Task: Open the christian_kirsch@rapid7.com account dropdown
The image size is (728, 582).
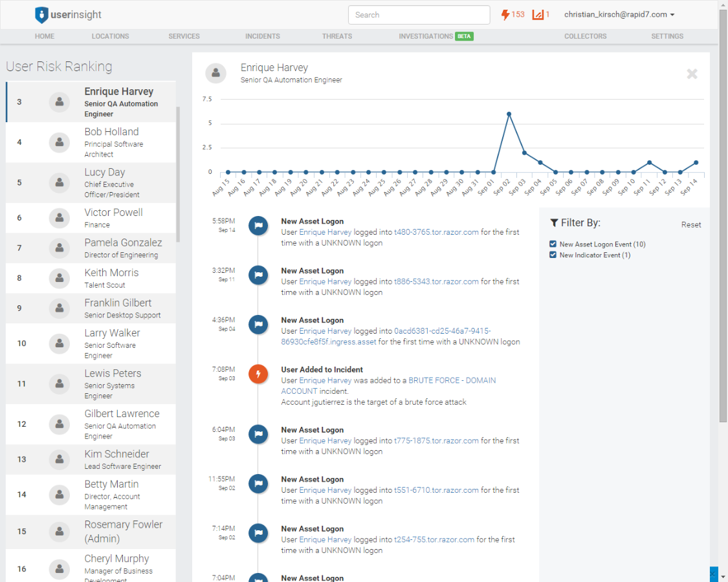Action: pyautogui.click(x=619, y=14)
